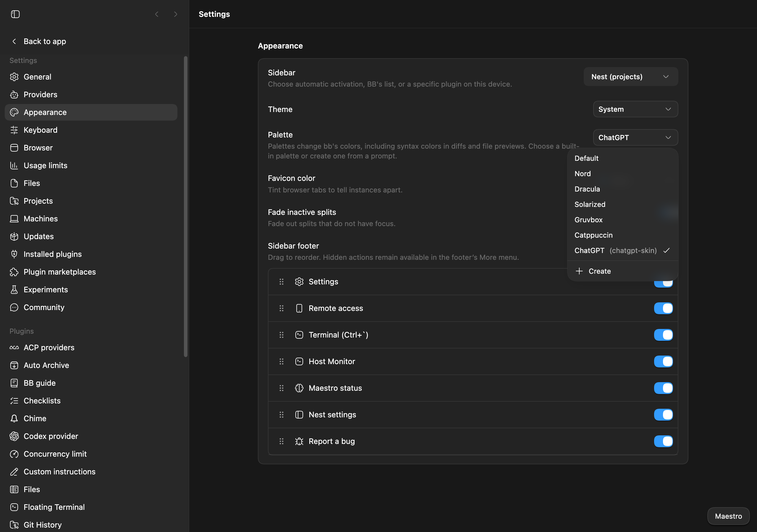Click the Report a bug row drag handle
This screenshot has height=532, width=757.
click(x=281, y=441)
